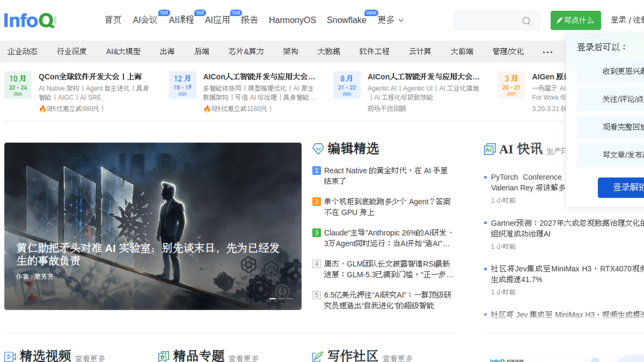Open AI课程 navigation item
644x362 pixels.
pos(181,20)
